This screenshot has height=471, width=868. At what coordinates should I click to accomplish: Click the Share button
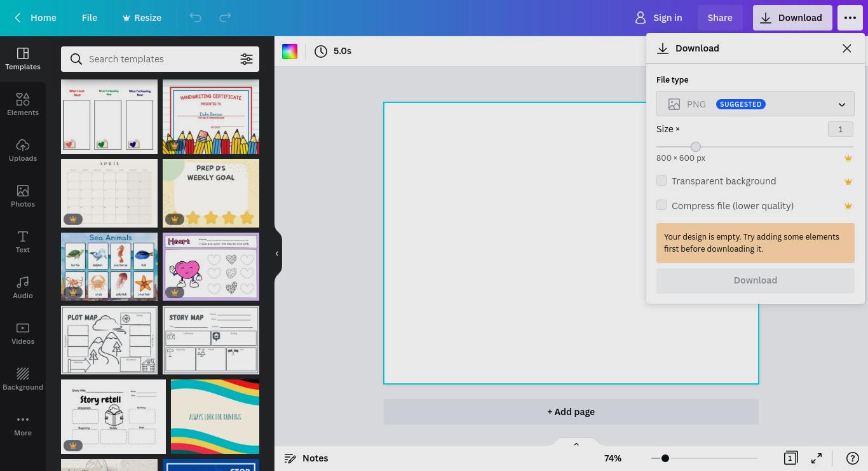[720, 18]
